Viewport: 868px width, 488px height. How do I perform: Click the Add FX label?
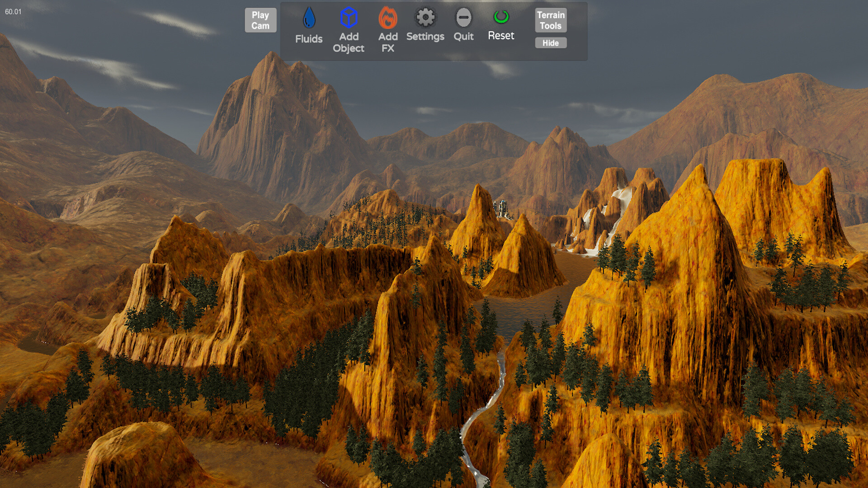tap(387, 42)
